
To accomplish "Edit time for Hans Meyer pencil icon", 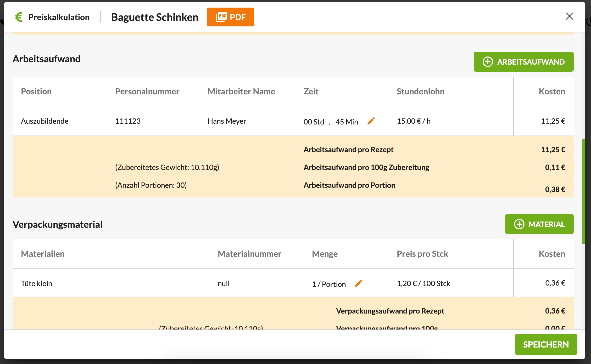I will point(371,121).
